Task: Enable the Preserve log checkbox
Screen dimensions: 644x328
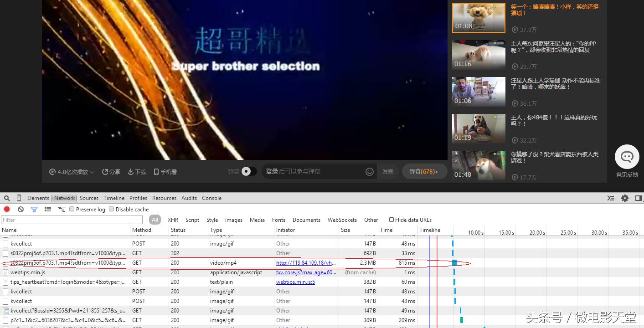Action: click(72, 209)
